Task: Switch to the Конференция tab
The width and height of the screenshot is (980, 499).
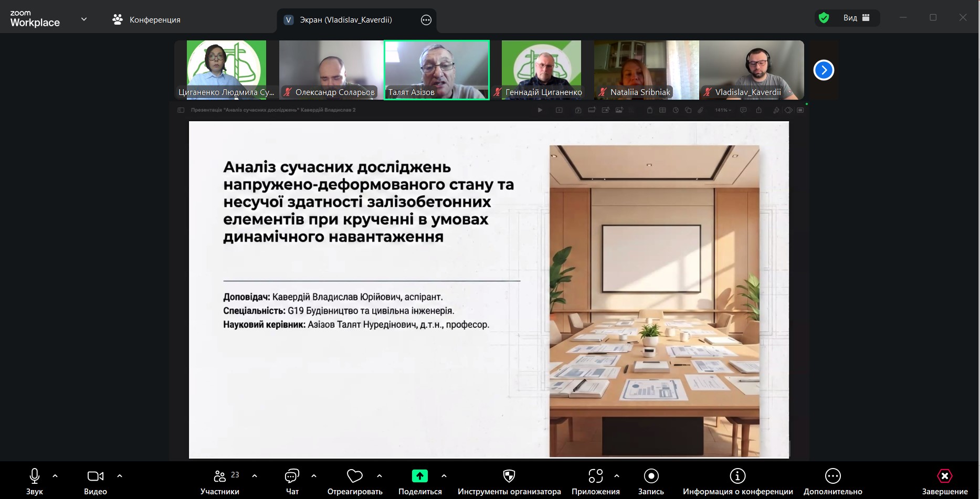Action: (146, 20)
